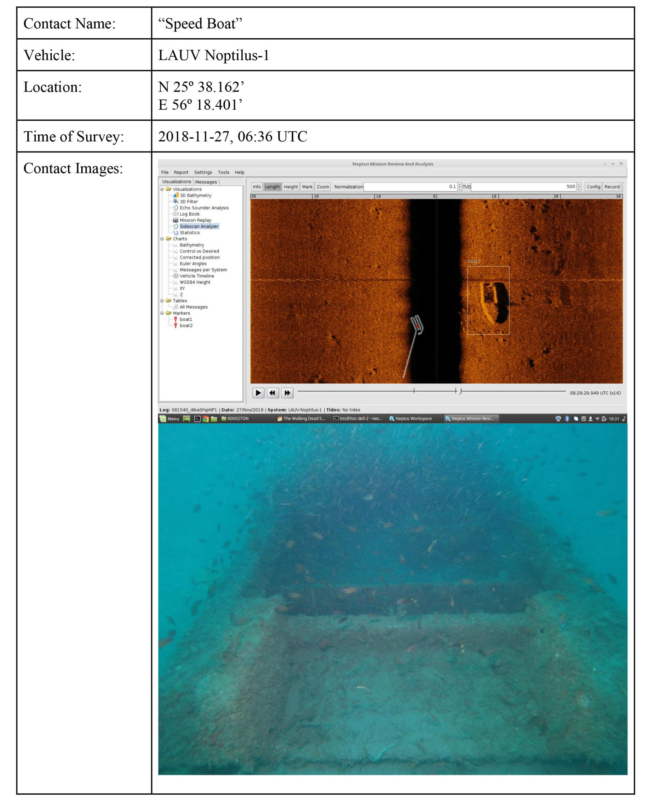Click the fast-forward double-arrow button

coord(287,393)
